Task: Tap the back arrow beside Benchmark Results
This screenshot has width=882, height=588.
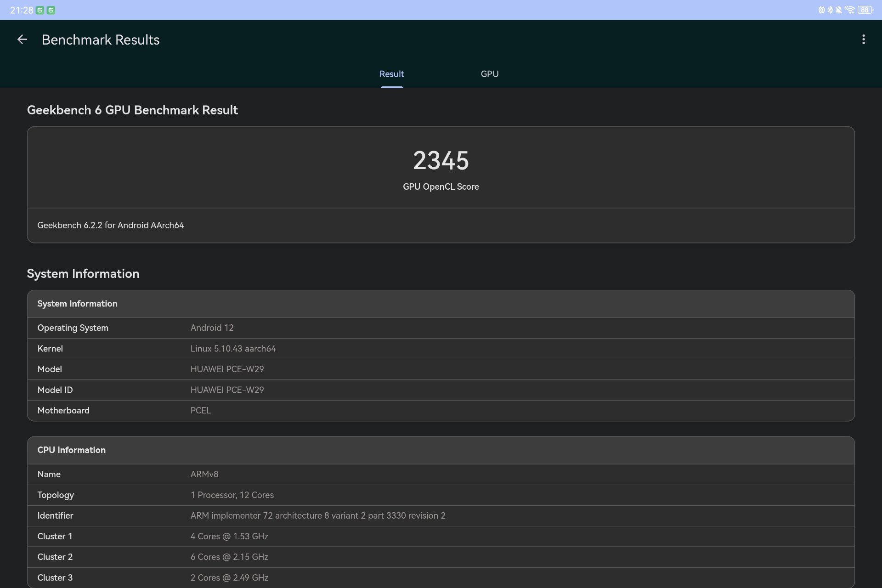Action: [22, 40]
